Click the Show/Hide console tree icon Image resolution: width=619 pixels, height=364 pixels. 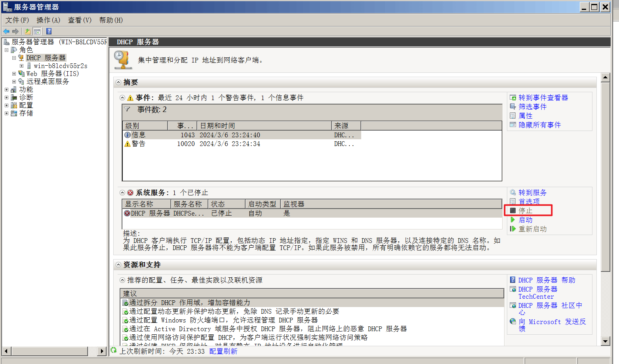click(37, 31)
